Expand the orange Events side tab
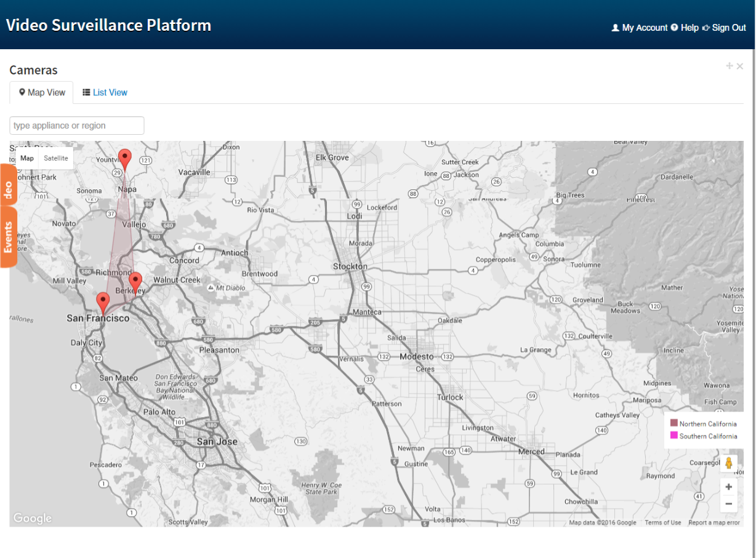The height and width of the screenshot is (558, 756). (8, 237)
